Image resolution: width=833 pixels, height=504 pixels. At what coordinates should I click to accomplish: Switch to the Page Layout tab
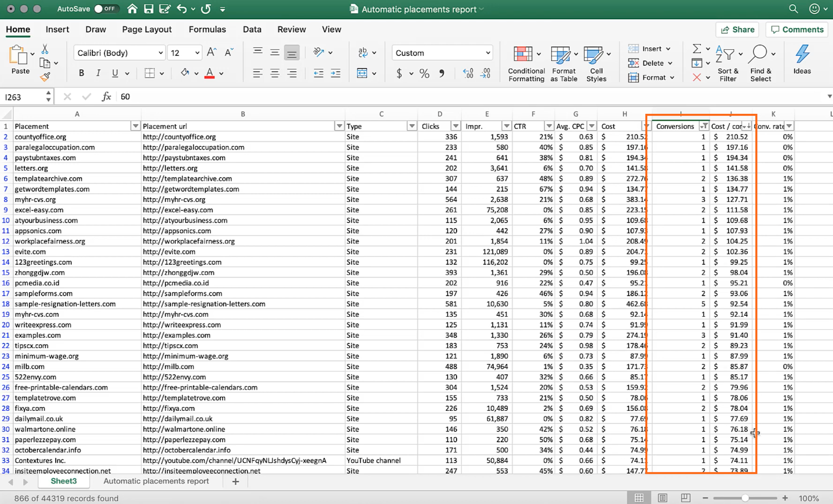[x=147, y=30]
